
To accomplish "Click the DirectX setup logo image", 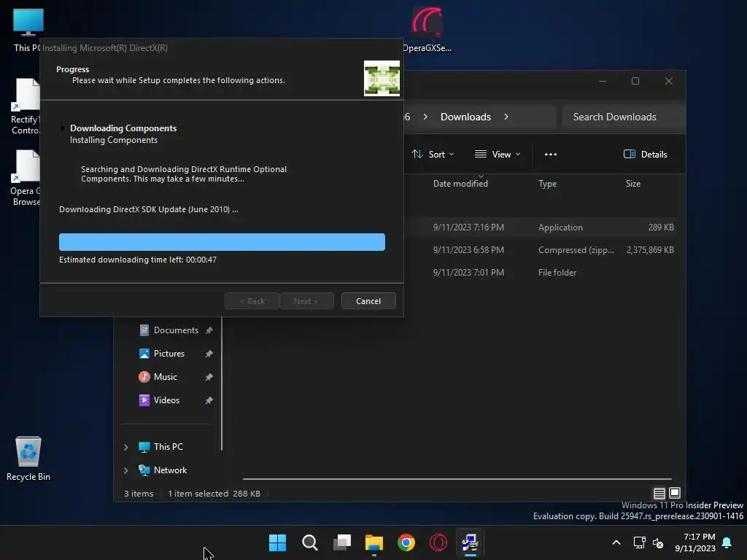I will (x=382, y=78).
